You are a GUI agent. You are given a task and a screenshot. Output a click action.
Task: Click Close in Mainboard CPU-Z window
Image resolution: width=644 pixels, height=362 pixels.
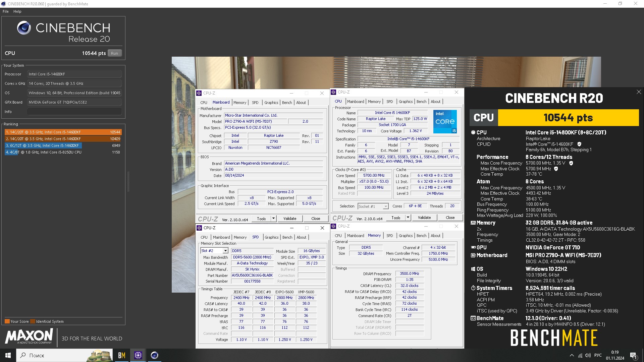pyautogui.click(x=316, y=219)
